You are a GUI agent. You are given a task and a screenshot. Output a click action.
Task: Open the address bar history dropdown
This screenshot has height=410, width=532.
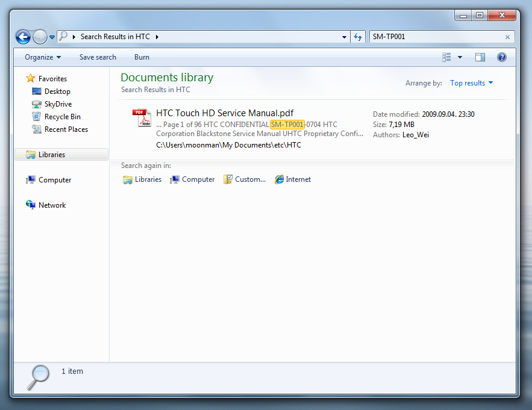click(x=344, y=37)
